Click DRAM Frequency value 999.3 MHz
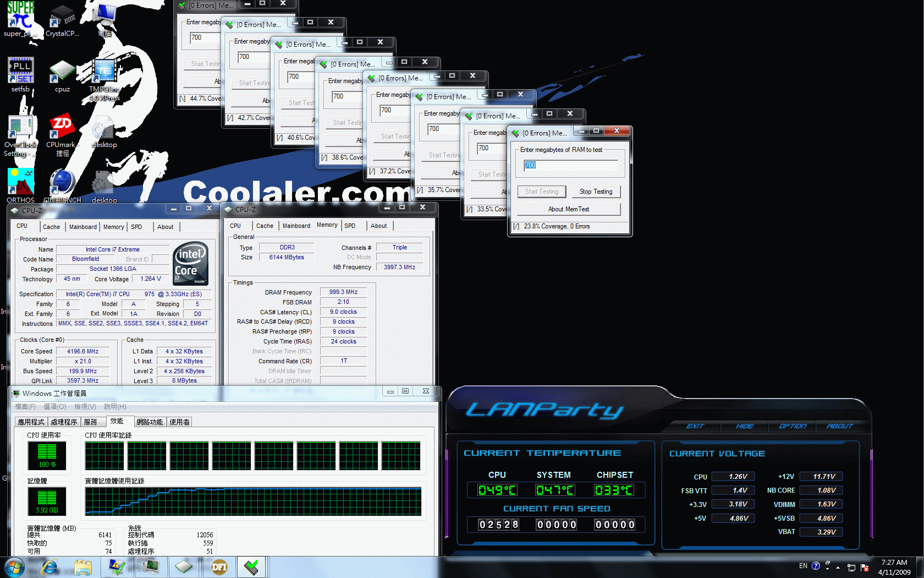This screenshot has width=924, height=578. pos(343,292)
